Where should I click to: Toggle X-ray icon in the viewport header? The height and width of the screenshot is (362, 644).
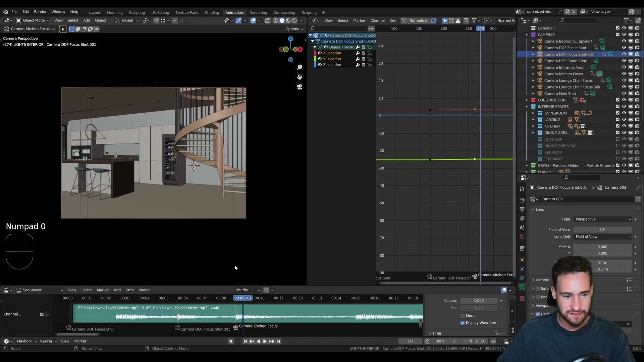pyautogui.click(x=267, y=20)
